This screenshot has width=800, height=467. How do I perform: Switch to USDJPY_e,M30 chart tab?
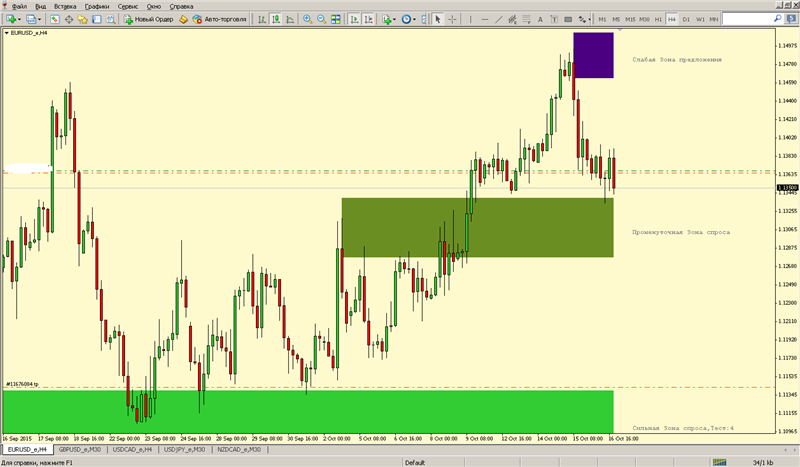pos(184,450)
